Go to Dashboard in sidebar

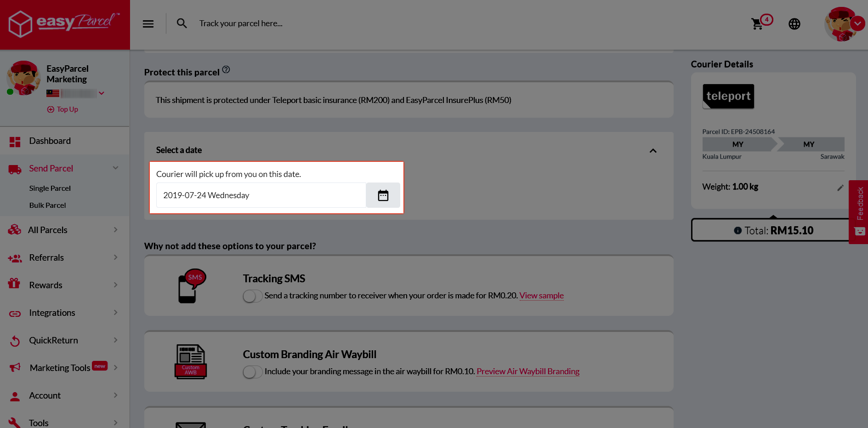50,141
